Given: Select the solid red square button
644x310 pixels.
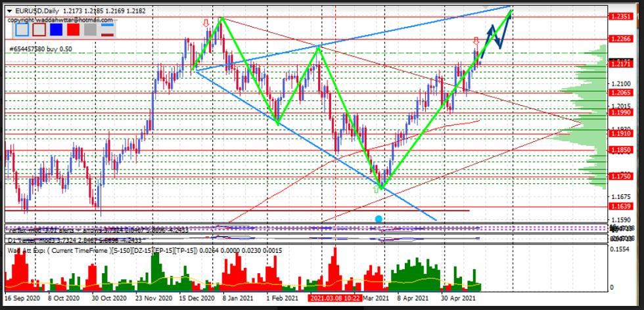Looking at the screenshot, I should click(73, 29).
